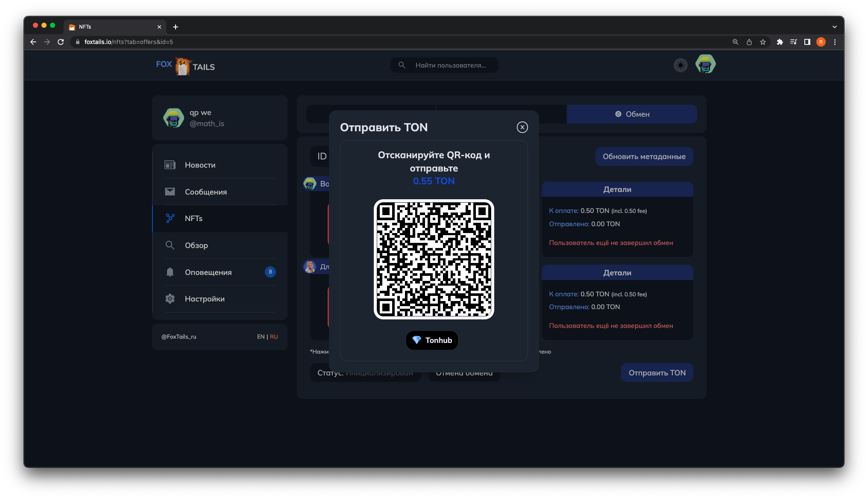Image resolution: width=868 pixels, height=499 pixels.
Task: Open Новости from sidebar
Action: click(200, 165)
